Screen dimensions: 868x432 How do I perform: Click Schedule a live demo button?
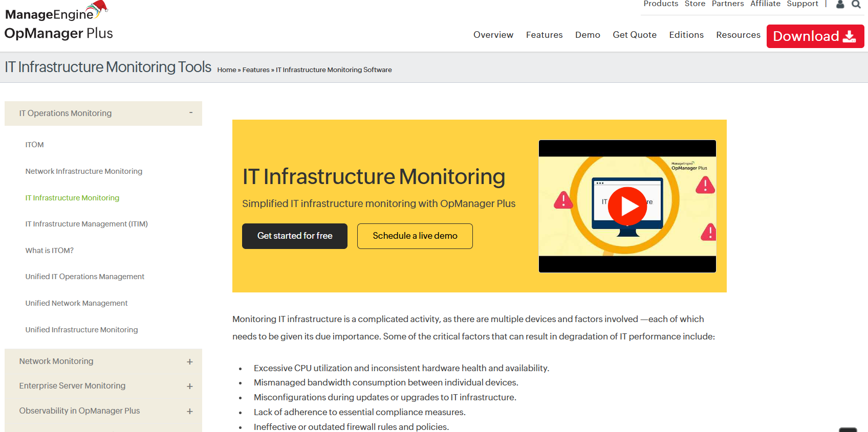(x=415, y=236)
